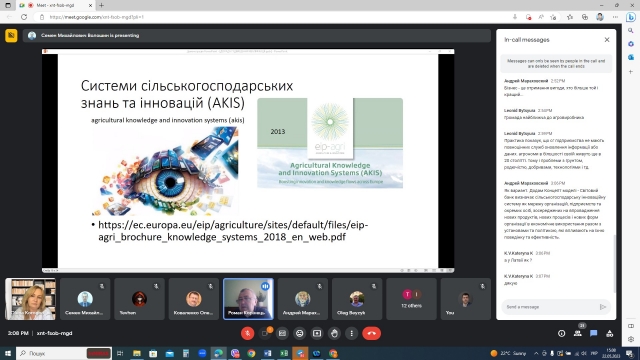Click the taskbar search box Пошук
Viewport: 640px width, 360px height.
(64, 353)
